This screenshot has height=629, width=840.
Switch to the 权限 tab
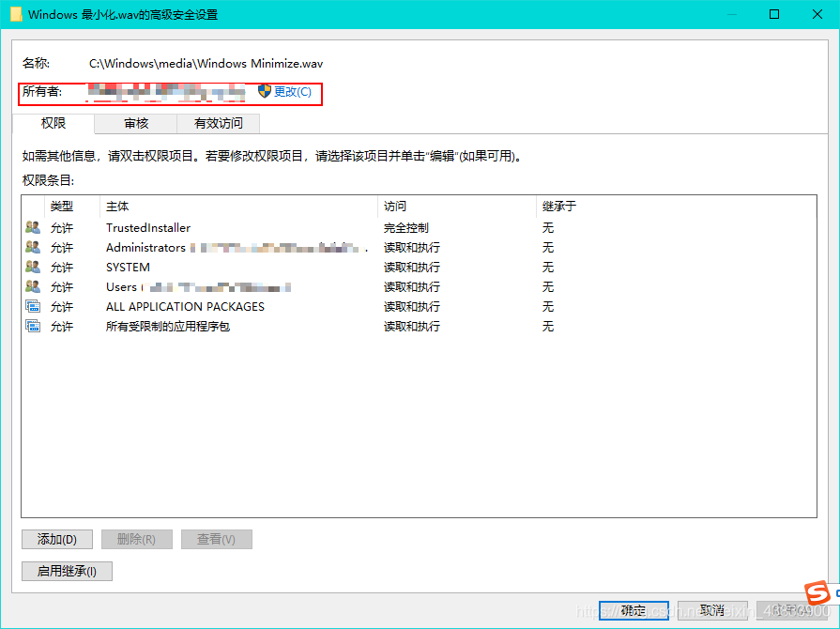[x=53, y=123]
